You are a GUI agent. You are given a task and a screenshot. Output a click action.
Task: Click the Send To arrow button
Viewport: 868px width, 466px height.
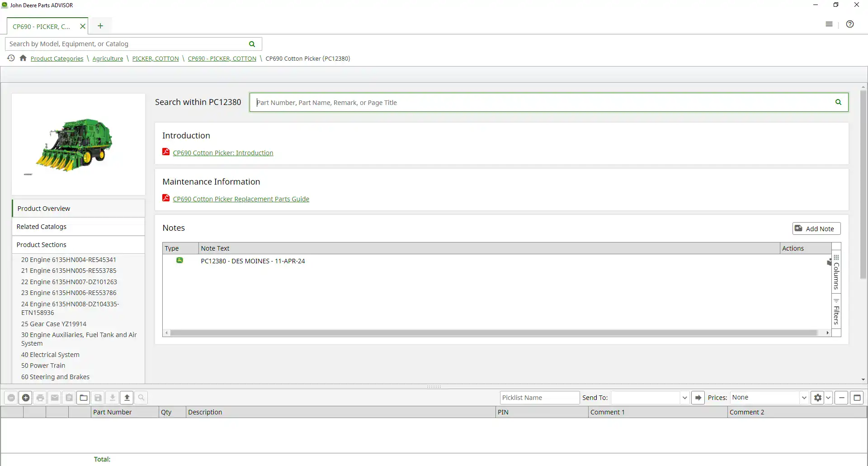[x=698, y=398]
